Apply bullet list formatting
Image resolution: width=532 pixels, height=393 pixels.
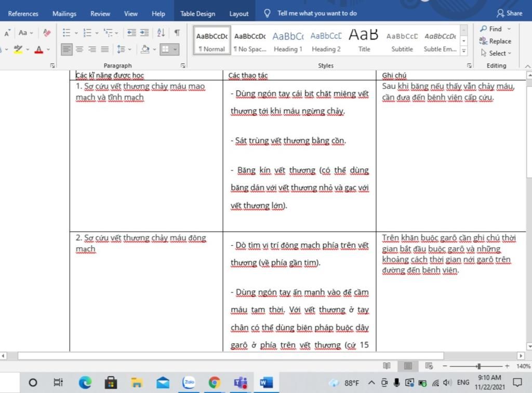click(x=66, y=33)
